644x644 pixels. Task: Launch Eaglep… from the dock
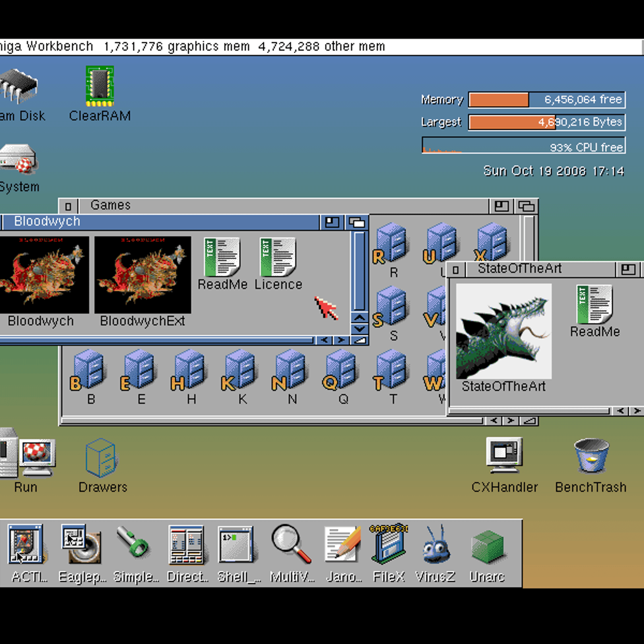point(81,544)
